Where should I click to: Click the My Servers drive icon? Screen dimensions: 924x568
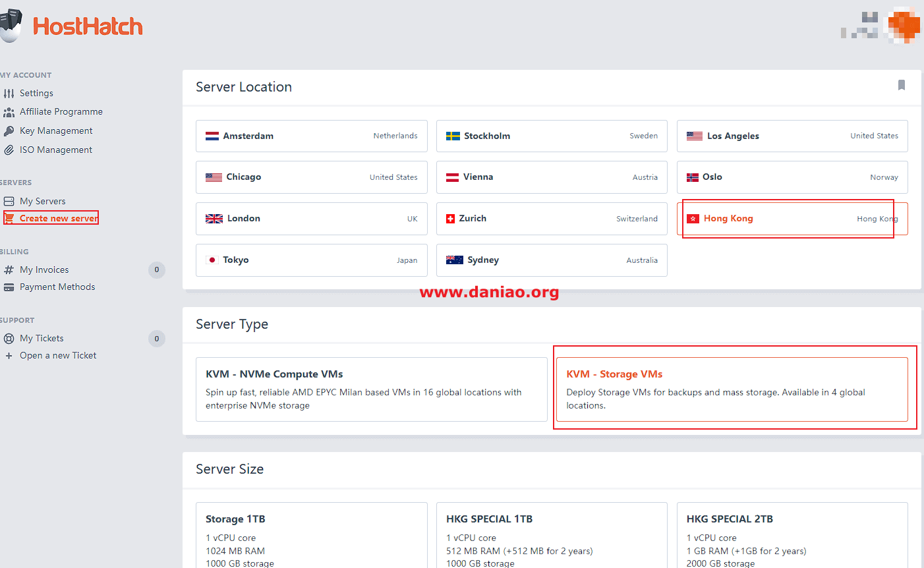(x=9, y=202)
